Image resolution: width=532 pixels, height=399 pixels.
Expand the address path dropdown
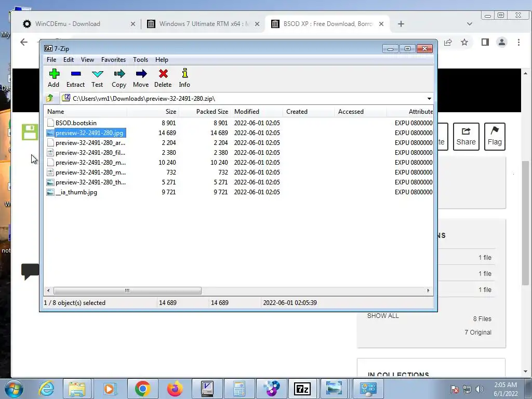tap(429, 99)
